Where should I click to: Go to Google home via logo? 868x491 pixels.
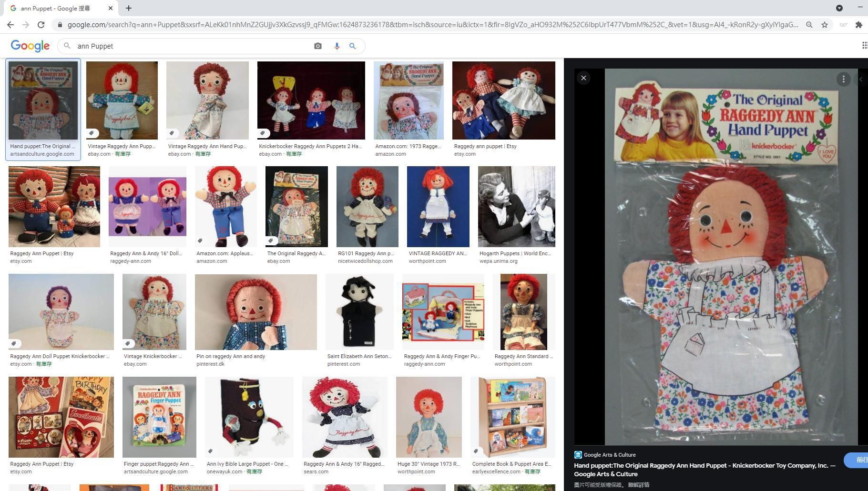(x=30, y=46)
